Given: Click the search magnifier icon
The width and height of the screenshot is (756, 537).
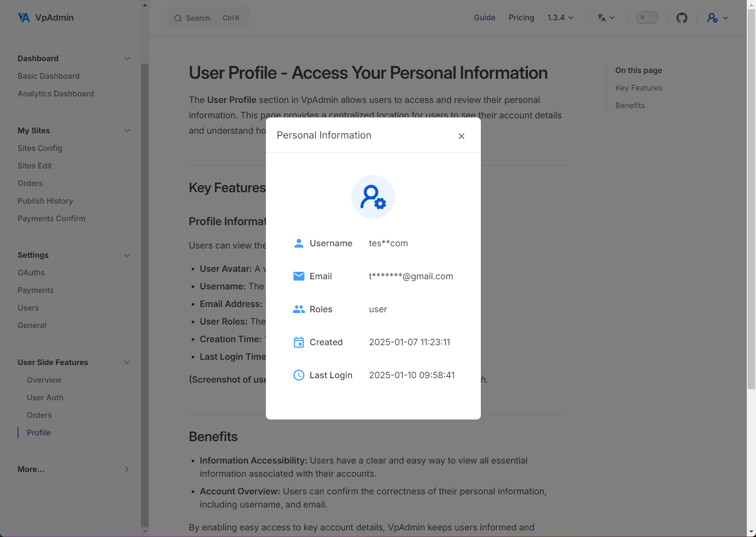Looking at the screenshot, I should point(178,18).
